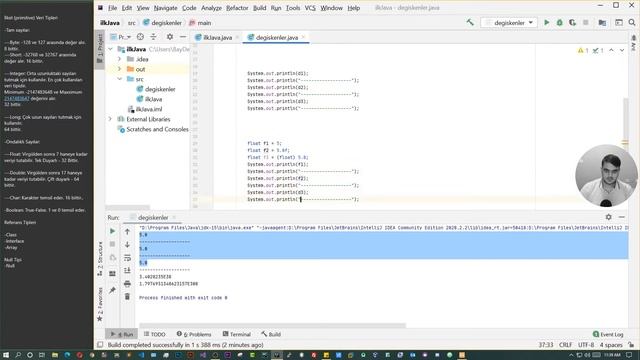Toggle the Favorites side tool window
Viewport: 640px width, 360px height.
100,304
